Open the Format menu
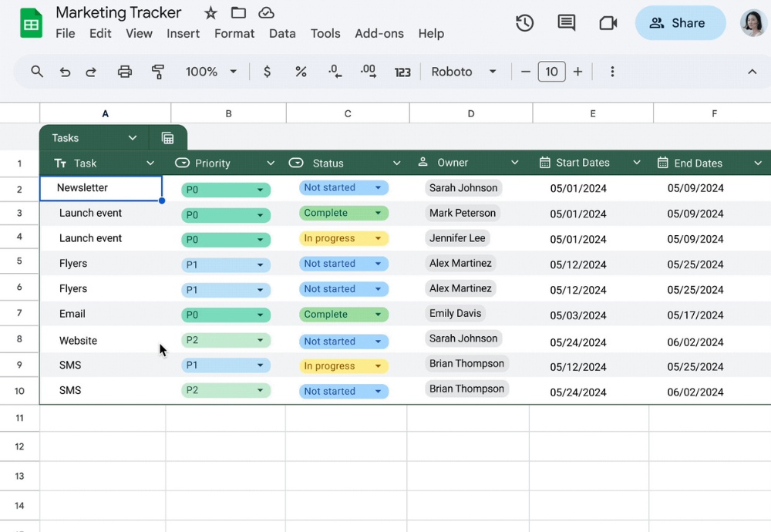The width and height of the screenshot is (771, 532). click(x=234, y=33)
